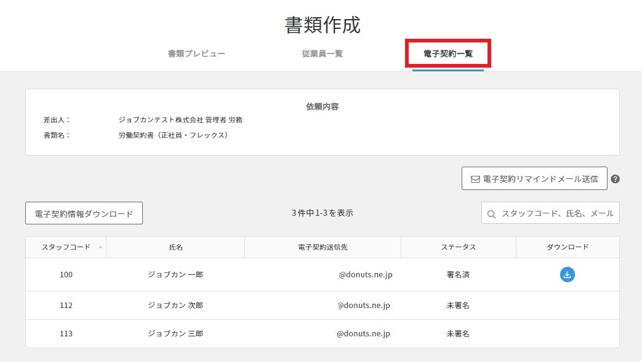The image size is (642, 364).
Task: Download signed contract for ジョブカン 一郎
Action: 567,275
